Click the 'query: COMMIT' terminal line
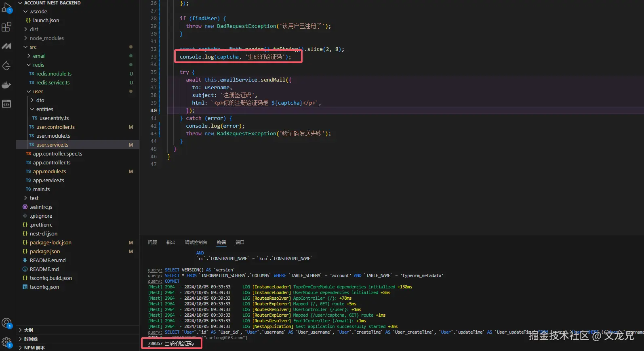The image size is (644, 351). click(164, 281)
